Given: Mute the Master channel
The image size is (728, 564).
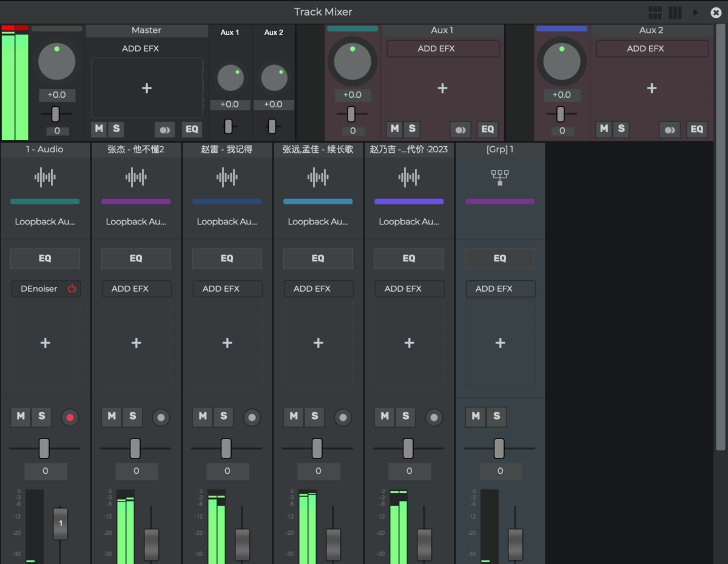Looking at the screenshot, I should click(99, 129).
